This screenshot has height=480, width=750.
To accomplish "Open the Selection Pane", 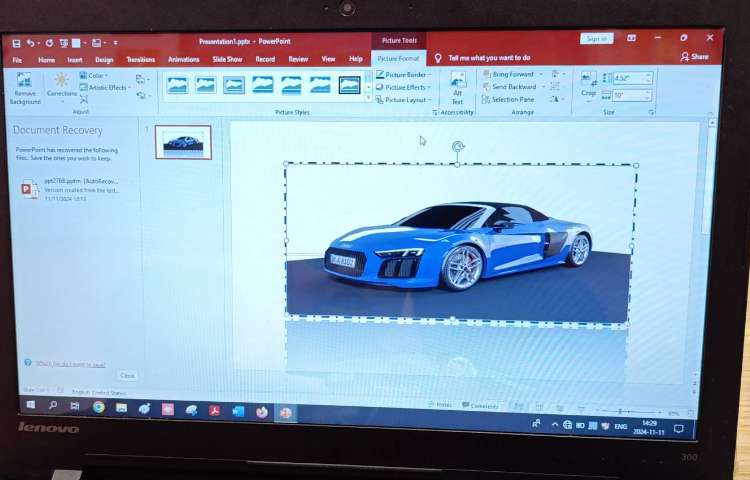I will tap(511, 100).
